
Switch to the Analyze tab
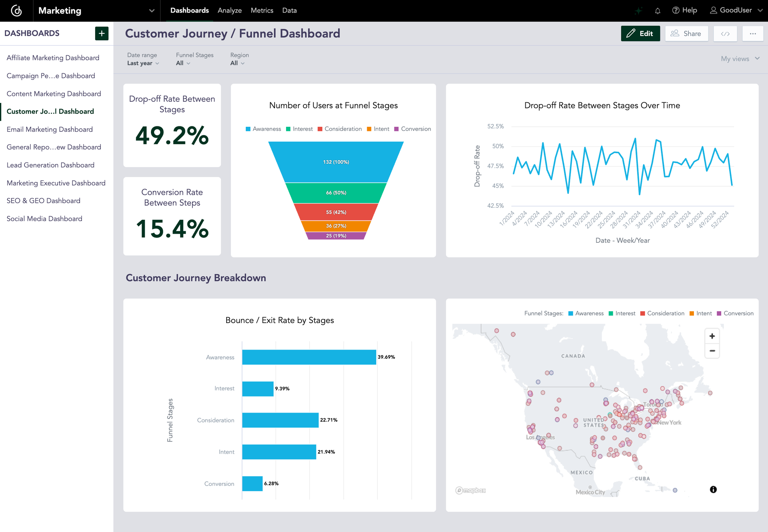(x=229, y=10)
